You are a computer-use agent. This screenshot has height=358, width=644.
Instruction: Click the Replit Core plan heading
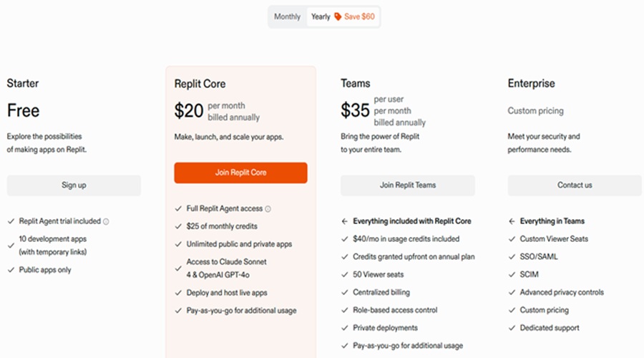click(x=200, y=84)
